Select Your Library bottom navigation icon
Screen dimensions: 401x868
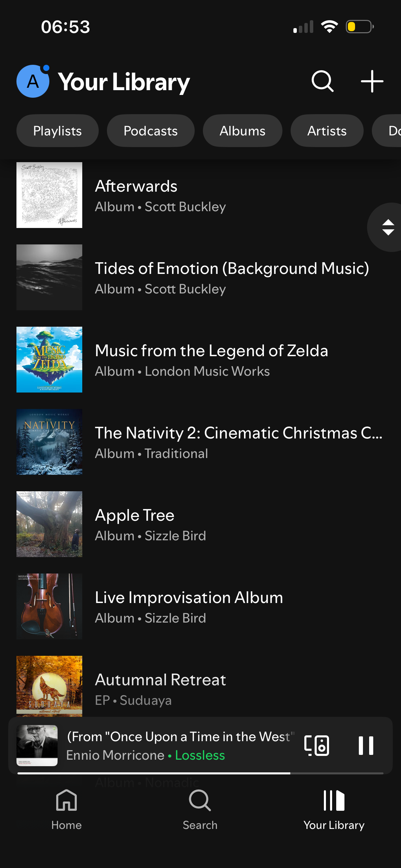point(334,809)
